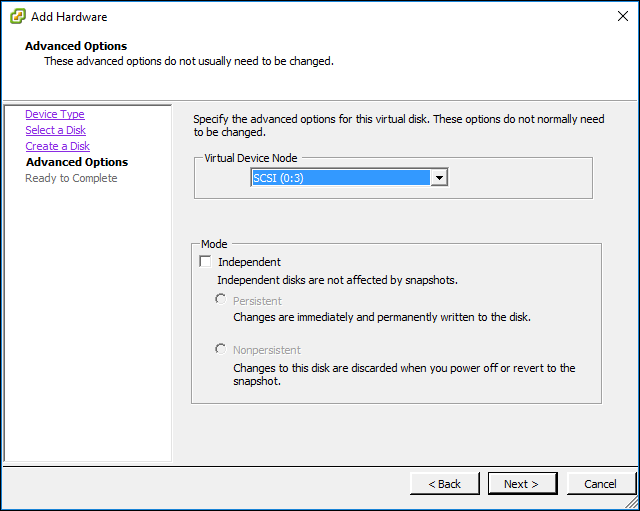The image size is (640, 511).
Task: Select the Persistent radio button
Action: [220, 300]
